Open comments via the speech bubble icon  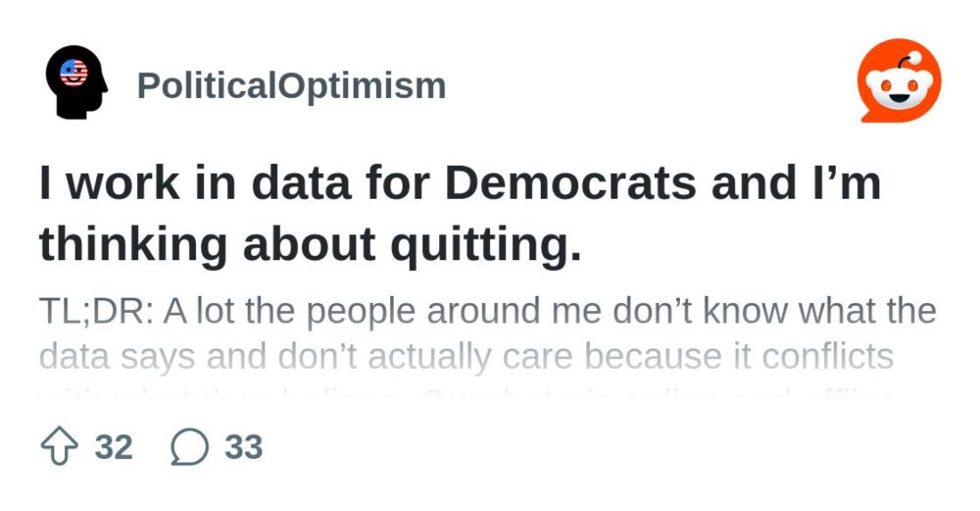(x=189, y=447)
